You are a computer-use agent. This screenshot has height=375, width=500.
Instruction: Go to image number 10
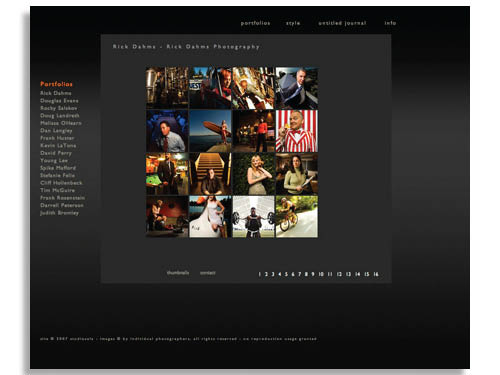click(x=321, y=274)
